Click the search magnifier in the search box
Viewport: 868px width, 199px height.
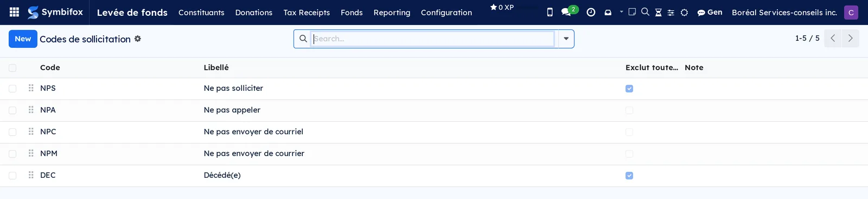click(303, 39)
